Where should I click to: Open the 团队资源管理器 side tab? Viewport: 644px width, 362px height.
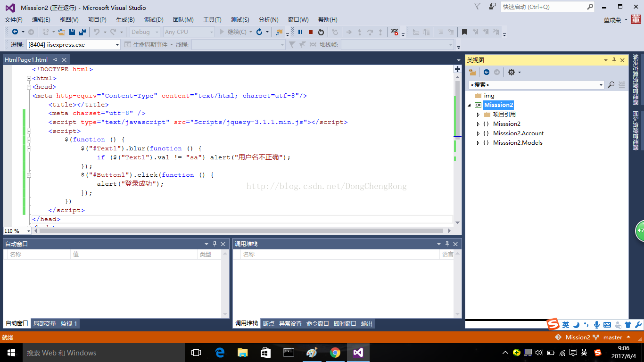(636, 130)
